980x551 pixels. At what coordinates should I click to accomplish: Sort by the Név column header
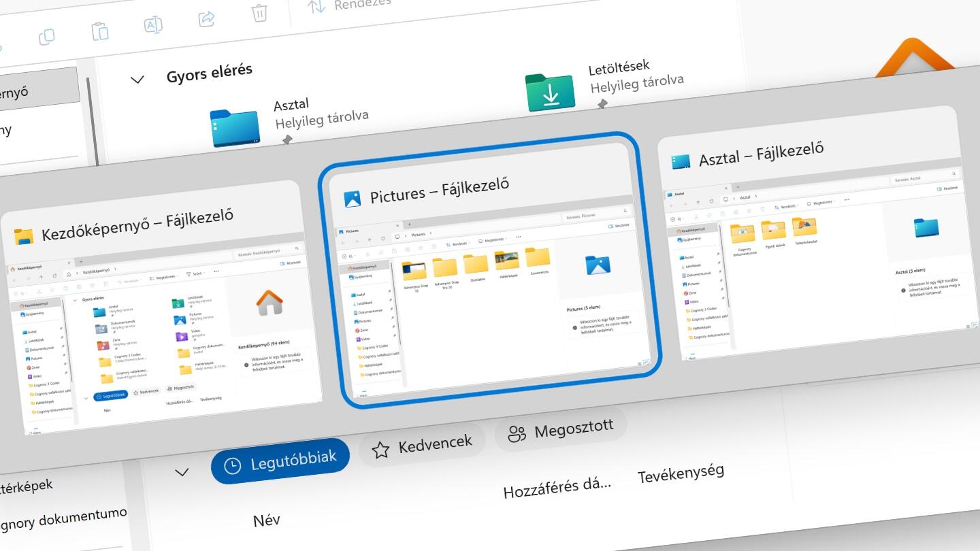click(x=266, y=521)
